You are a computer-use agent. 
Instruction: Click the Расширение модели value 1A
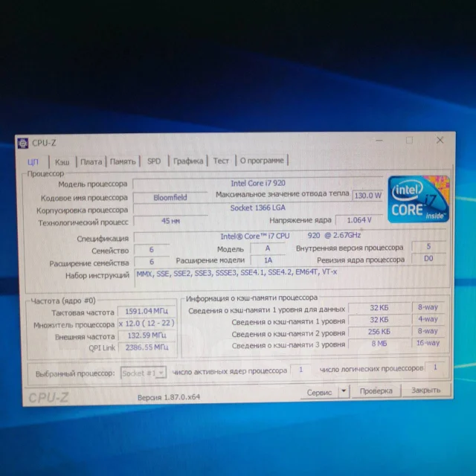pos(268,260)
